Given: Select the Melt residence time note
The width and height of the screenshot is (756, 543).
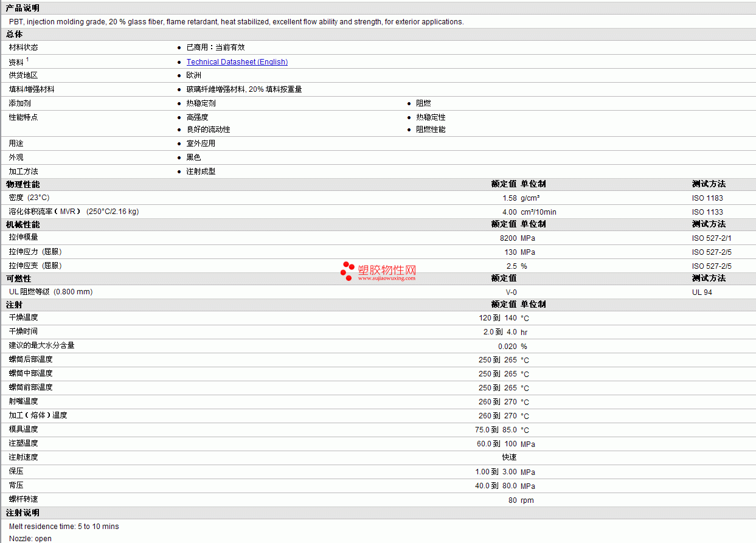Looking at the screenshot, I should (x=64, y=527).
